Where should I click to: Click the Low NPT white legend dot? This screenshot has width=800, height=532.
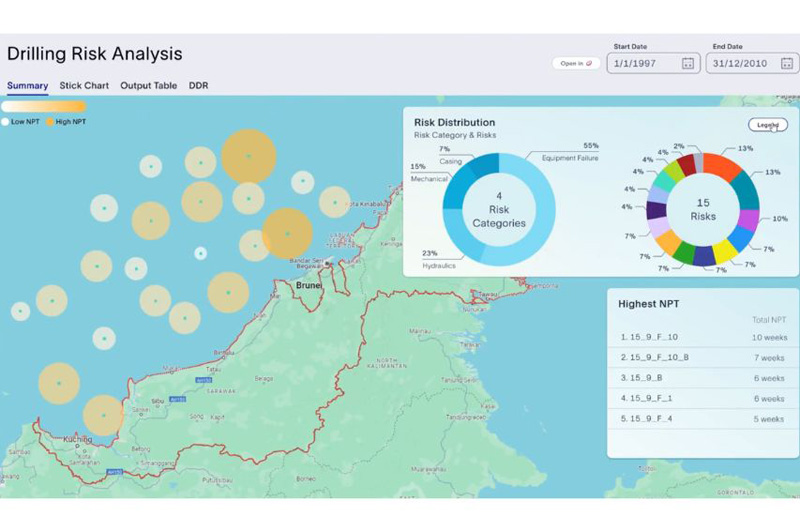tap(5, 122)
